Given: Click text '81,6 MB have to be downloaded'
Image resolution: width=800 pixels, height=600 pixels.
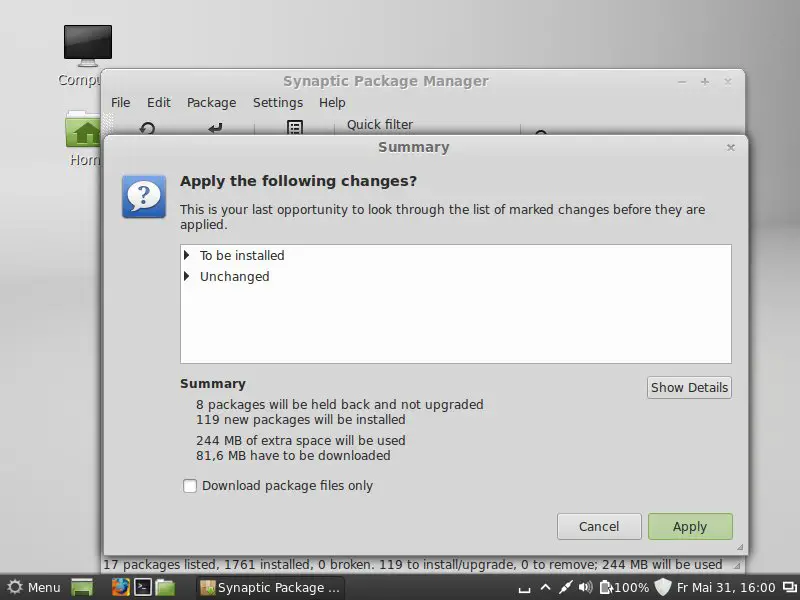Looking at the screenshot, I should (x=293, y=456).
